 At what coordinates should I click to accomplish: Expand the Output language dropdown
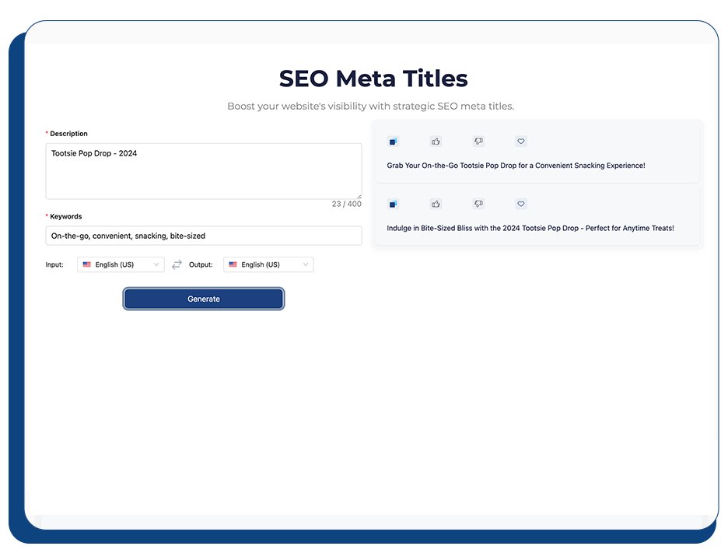tap(268, 264)
